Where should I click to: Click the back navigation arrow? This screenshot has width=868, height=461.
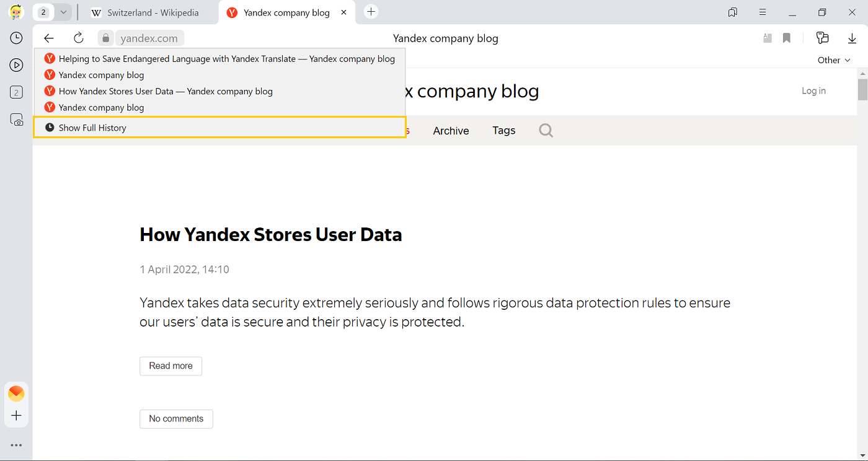49,38
